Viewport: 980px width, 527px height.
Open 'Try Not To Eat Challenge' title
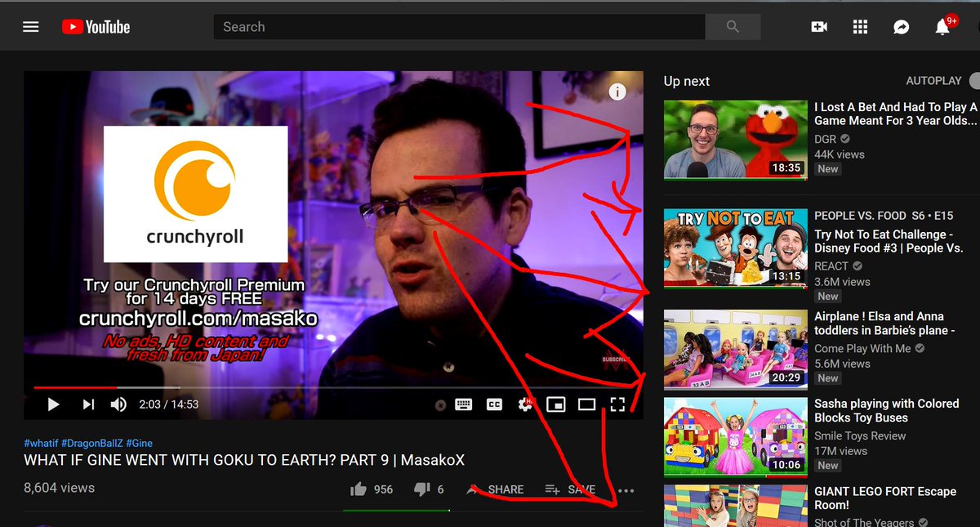tap(889, 241)
